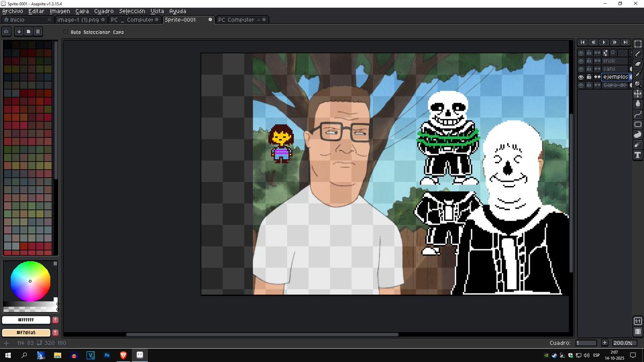Close the Inicio tab
Image resolution: width=644 pixels, height=362 pixels.
(x=50, y=20)
